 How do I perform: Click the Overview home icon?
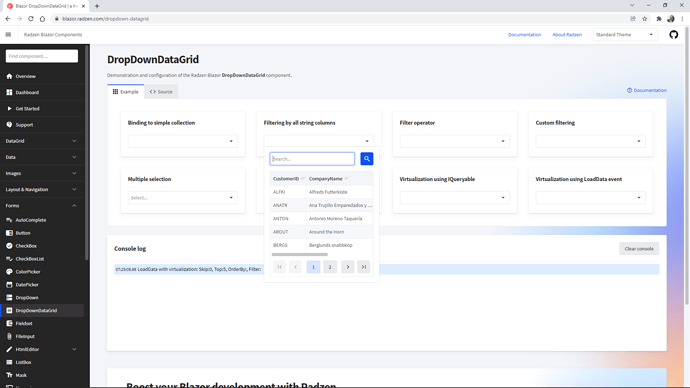point(9,76)
